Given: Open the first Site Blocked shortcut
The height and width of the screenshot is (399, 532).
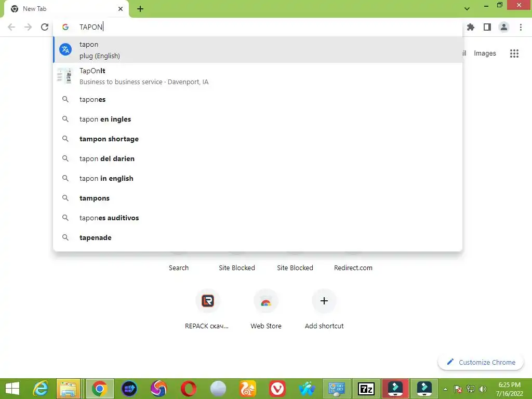Looking at the screenshot, I should click(237, 268).
